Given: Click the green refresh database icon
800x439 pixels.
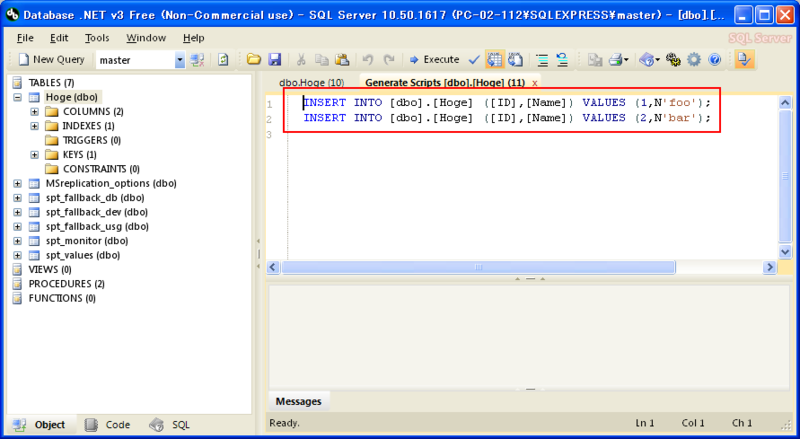Looking at the screenshot, I should (x=223, y=60).
